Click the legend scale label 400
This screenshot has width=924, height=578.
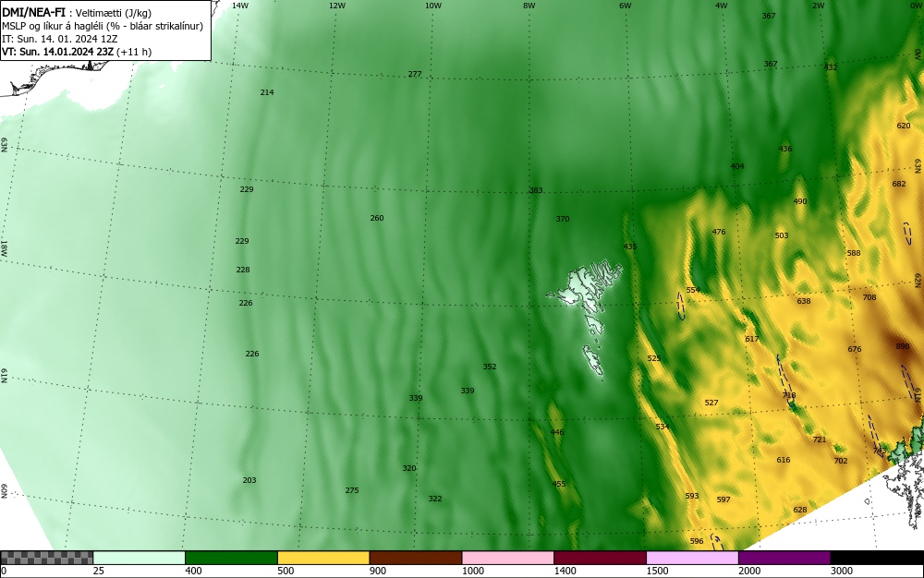[193, 571]
